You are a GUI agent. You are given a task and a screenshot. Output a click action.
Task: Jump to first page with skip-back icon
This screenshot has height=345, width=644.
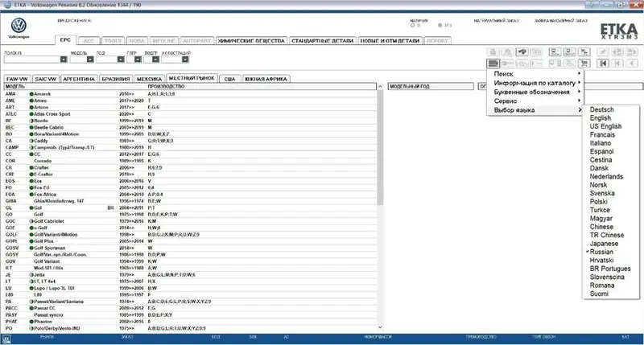pos(603,64)
